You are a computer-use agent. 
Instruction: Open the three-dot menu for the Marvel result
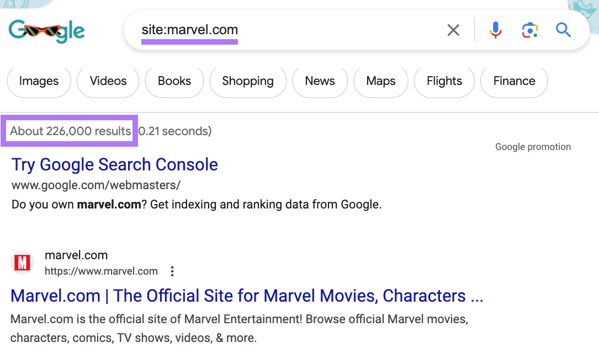pyautogui.click(x=172, y=271)
